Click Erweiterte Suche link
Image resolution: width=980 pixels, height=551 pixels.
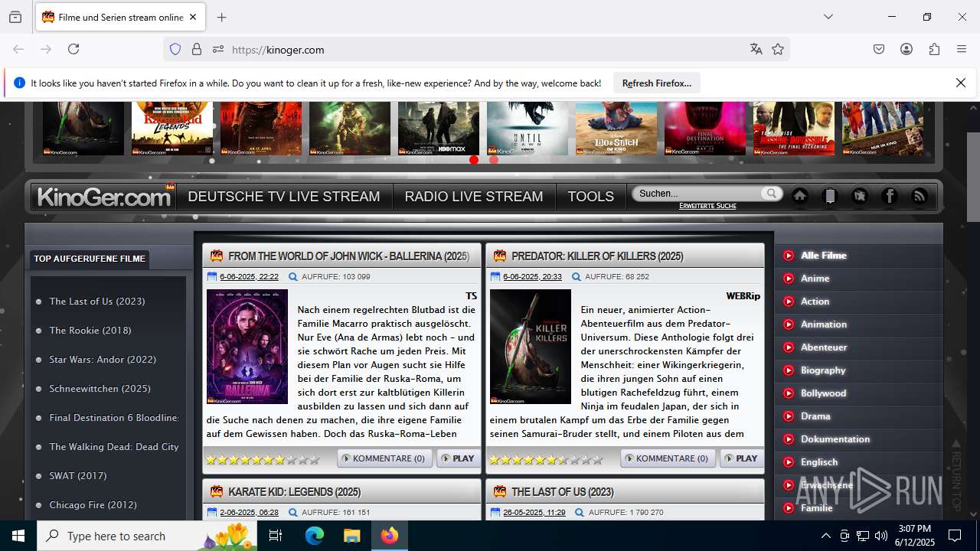[707, 206]
